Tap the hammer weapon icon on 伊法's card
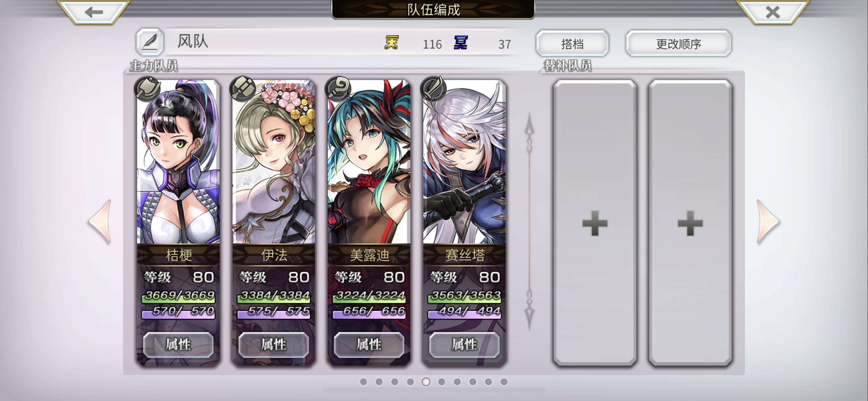The width and height of the screenshot is (868, 401). tap(243, 89)
